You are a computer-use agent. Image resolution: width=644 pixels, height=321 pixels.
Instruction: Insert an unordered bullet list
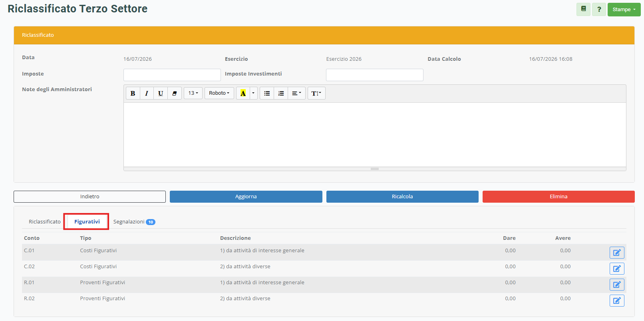267,93
